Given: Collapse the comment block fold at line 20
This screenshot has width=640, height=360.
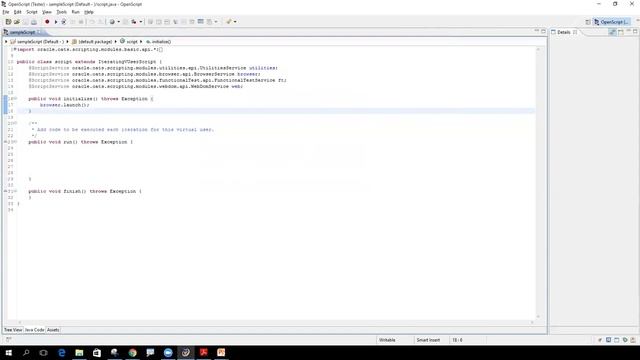Looking at the screenshot, I should [x=16, y=123].
